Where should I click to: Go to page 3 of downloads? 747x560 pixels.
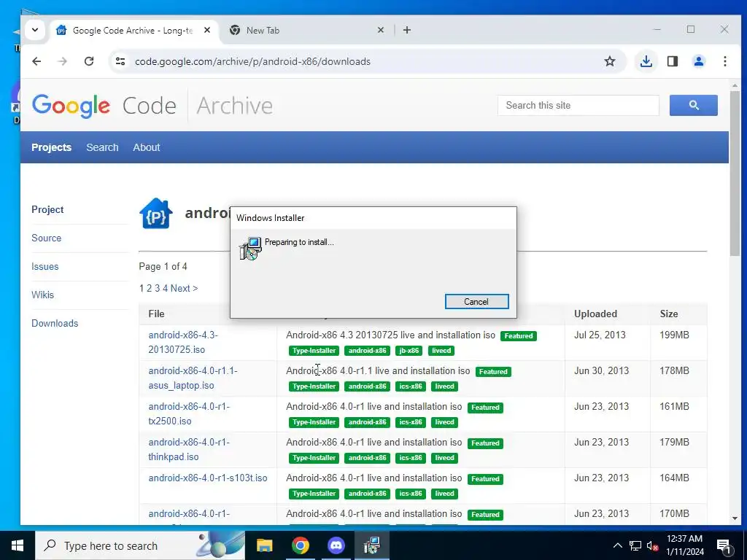tap(158, 289)
